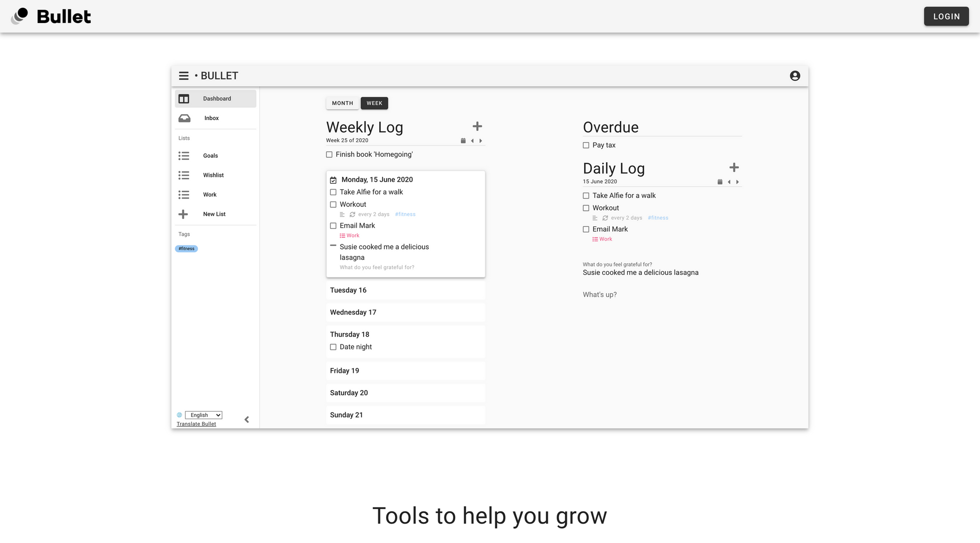Add entry with Weekly Log plus icon

(477, 126)
